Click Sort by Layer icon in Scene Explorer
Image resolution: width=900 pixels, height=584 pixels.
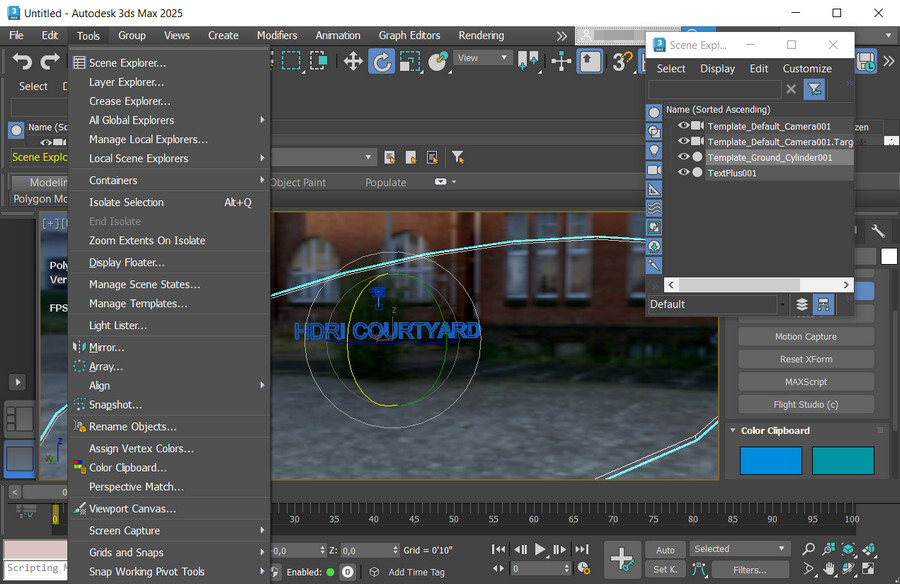(802, 304)
